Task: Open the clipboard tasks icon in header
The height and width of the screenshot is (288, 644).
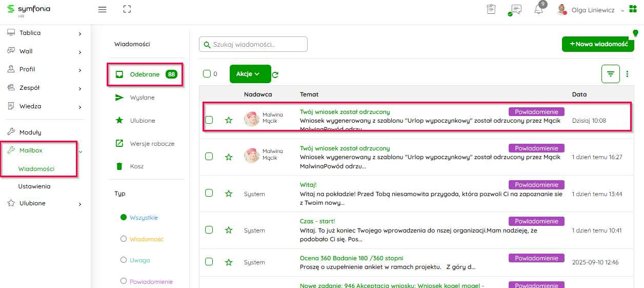Action: pos(491,10)
